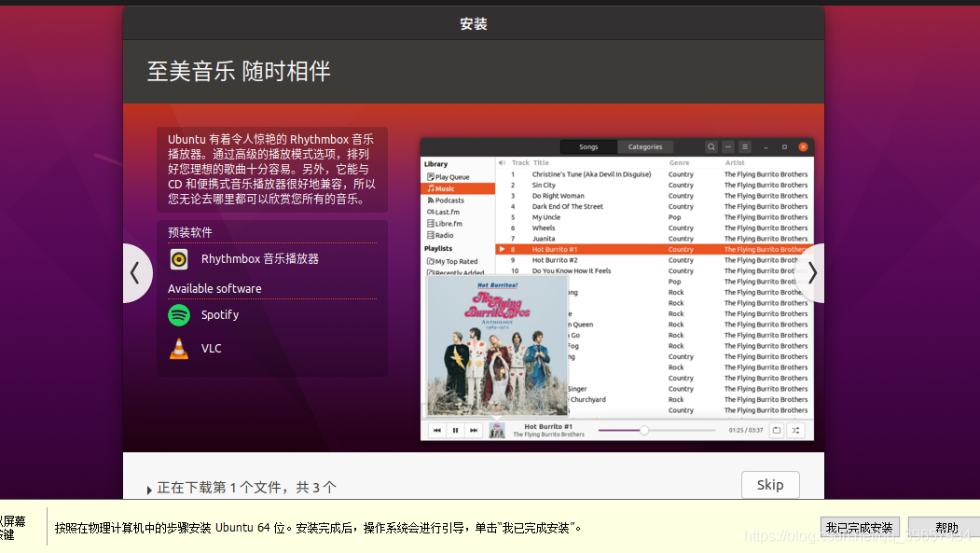Viewport: 980px width, 553px height.
Task: Open the 帮助 button
Action: pyautogui.click(x=946, y=528)
